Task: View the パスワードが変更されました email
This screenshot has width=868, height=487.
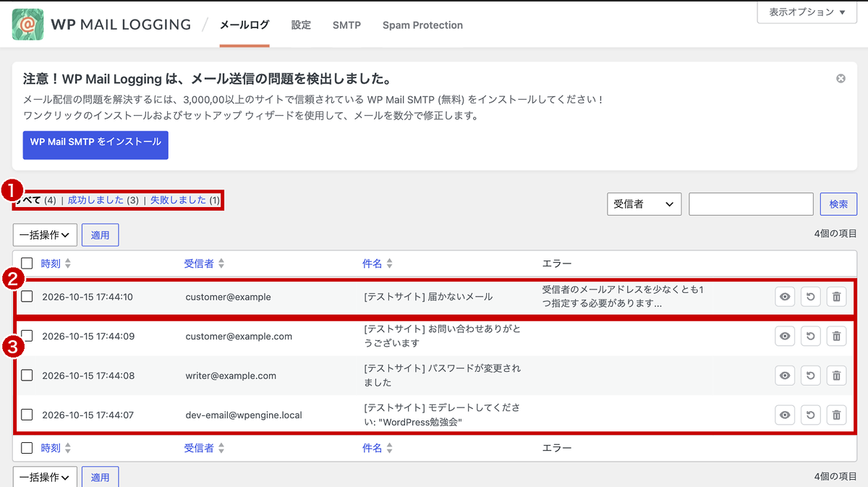Action: [x=786, y=376]
